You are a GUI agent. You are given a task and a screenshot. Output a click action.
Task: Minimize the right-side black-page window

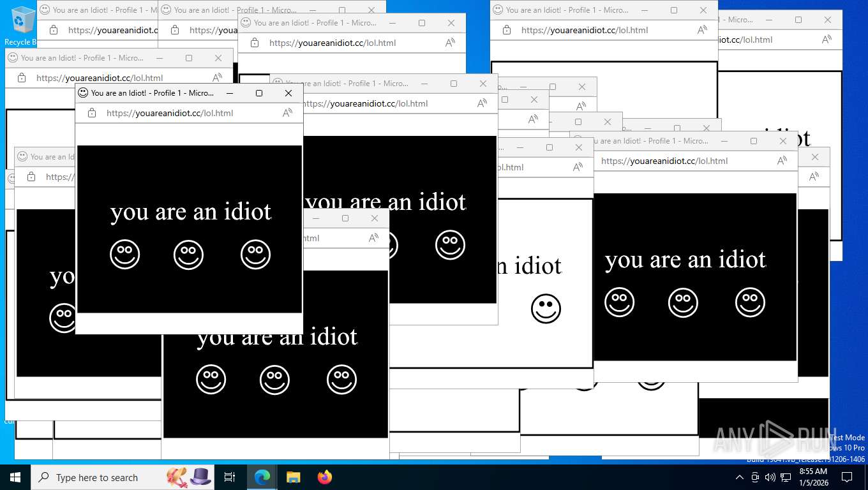(724, 141)
